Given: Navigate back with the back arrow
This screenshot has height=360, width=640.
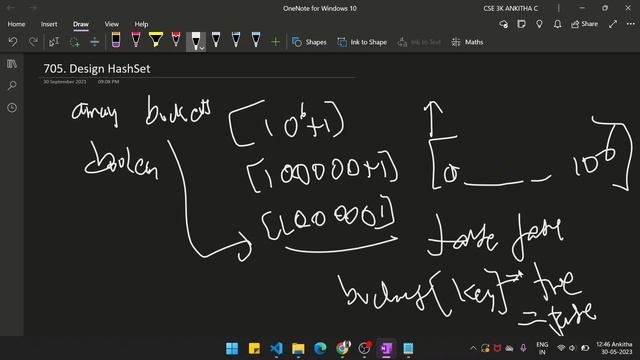Looking at the screenshot, I should 11,8.
